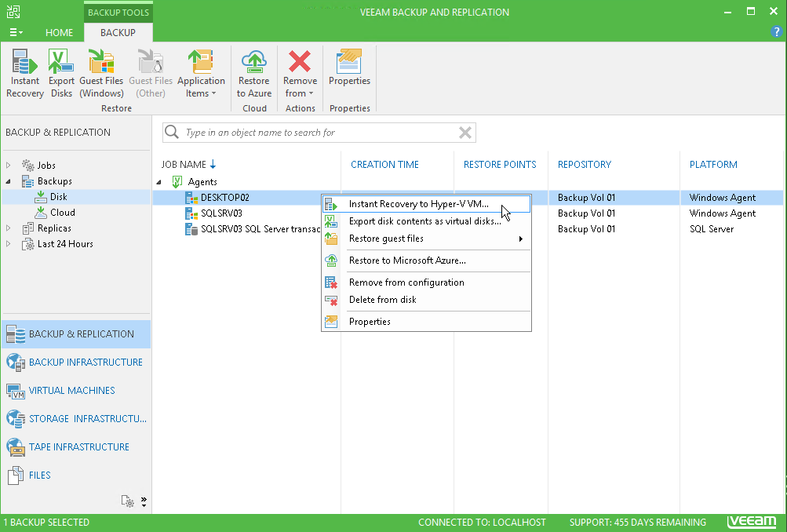Image resolution: width=787 pixels, height=532 pixels.
Task: Open Guest Files (Windows) restore
Action: tap(101, 73)
